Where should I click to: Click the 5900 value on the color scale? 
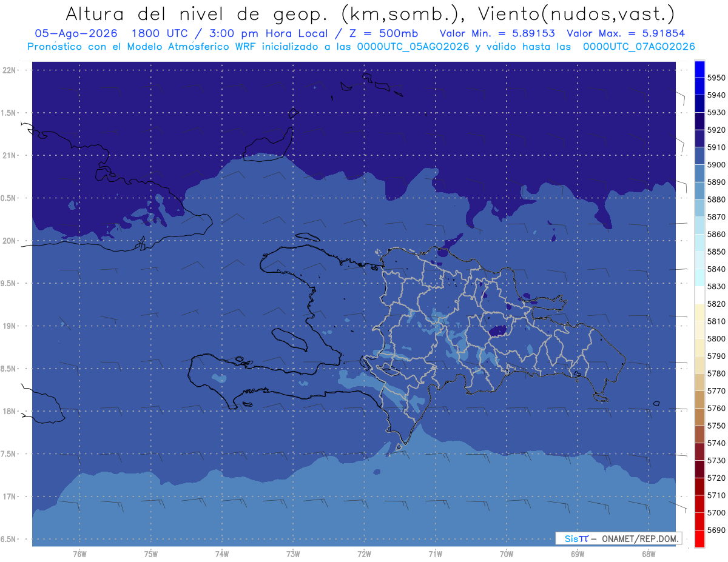716,165
